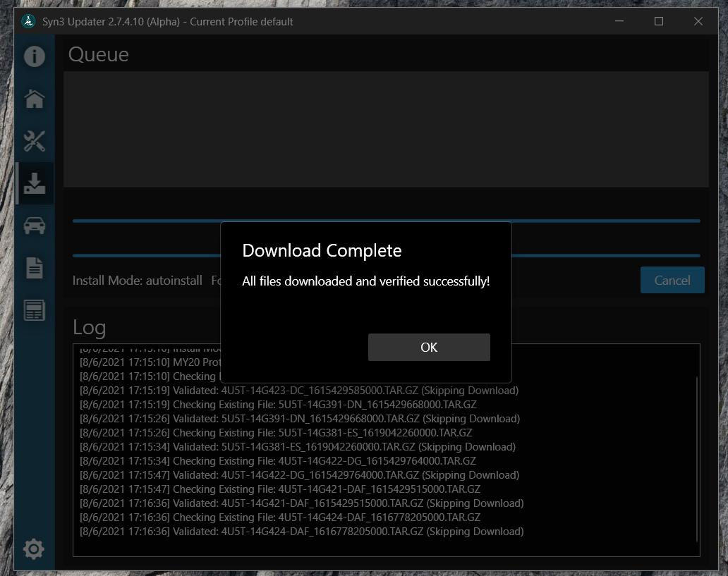Click the Syn3 Updater title bar icon
This screenshot has width=728, height=576.
point(27,21)
